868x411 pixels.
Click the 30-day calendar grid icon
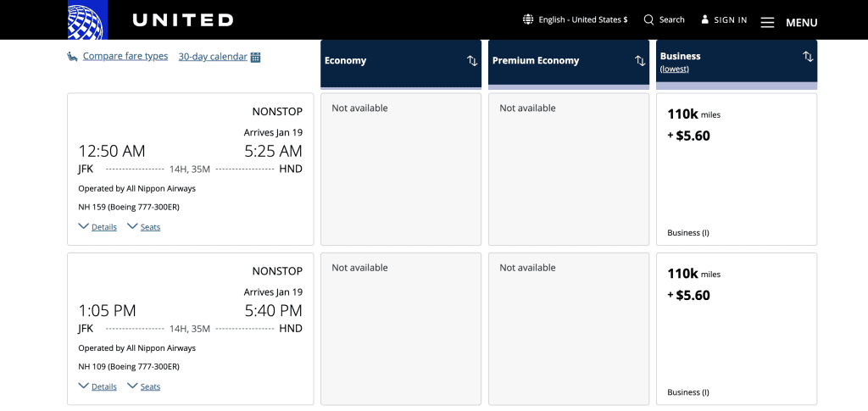(255, 57)
